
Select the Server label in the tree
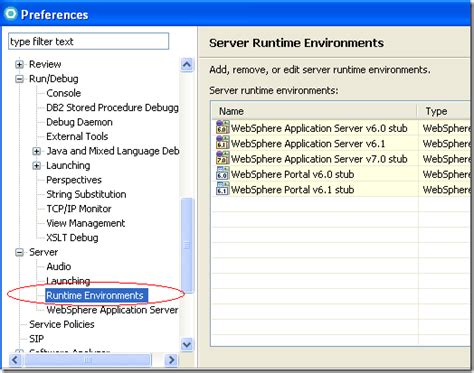(x=43, y=252)
